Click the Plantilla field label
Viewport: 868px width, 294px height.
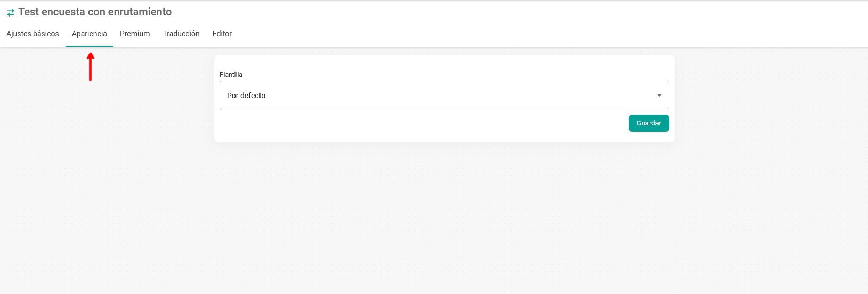point(231,75)
